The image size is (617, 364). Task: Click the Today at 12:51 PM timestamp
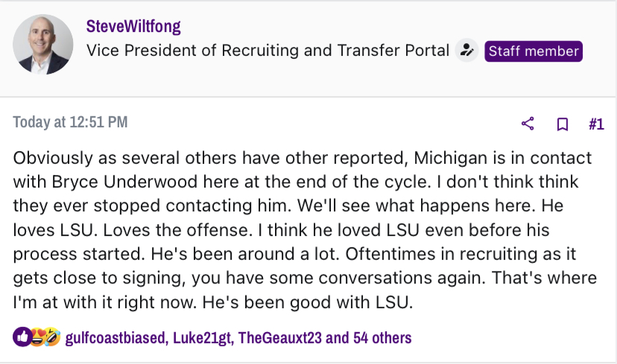(x=70, y=121)
